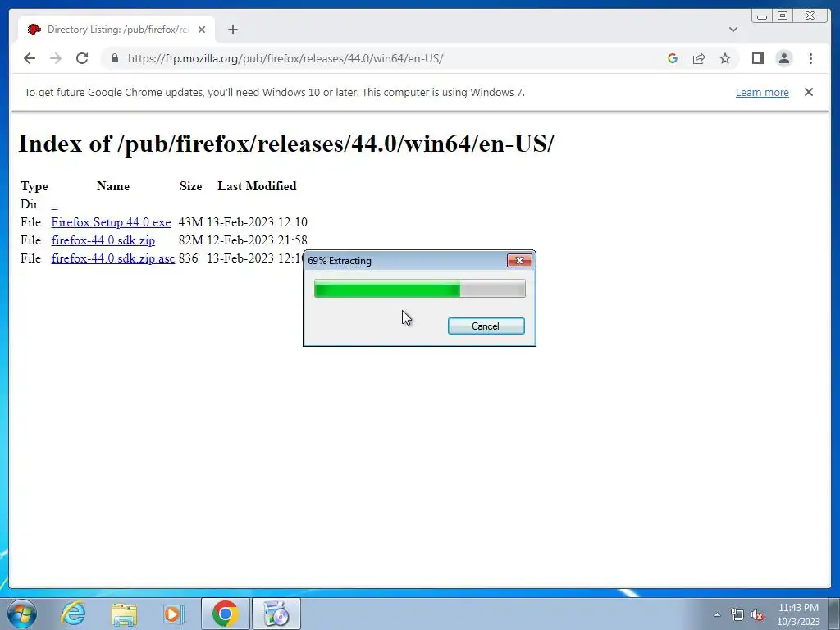Screen dimensions: 840x630
Task: Go back to the previous page
Action: (30, 58)
